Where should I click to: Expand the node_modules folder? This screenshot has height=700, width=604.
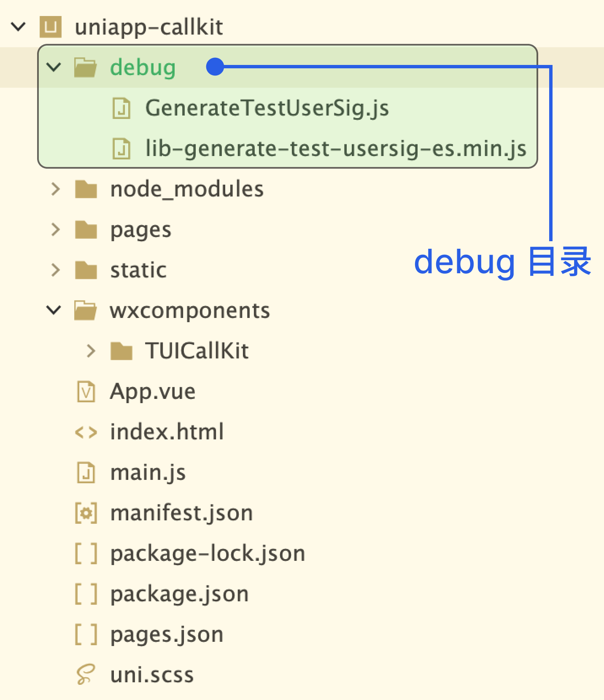55,189
